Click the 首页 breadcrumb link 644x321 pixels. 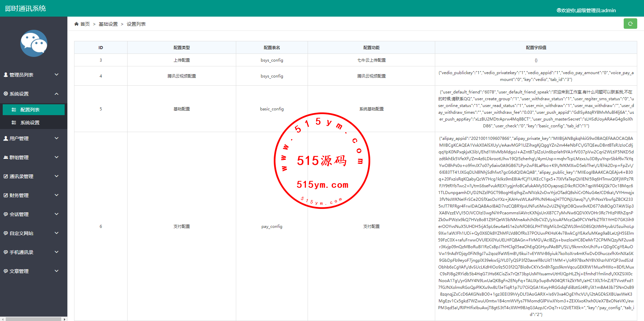85,24
